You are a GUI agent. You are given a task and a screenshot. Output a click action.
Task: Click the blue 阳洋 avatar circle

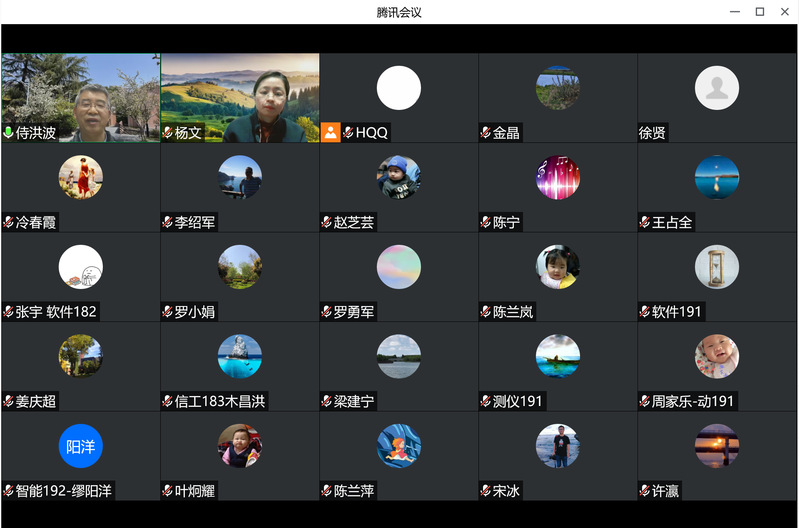(81, 446)
